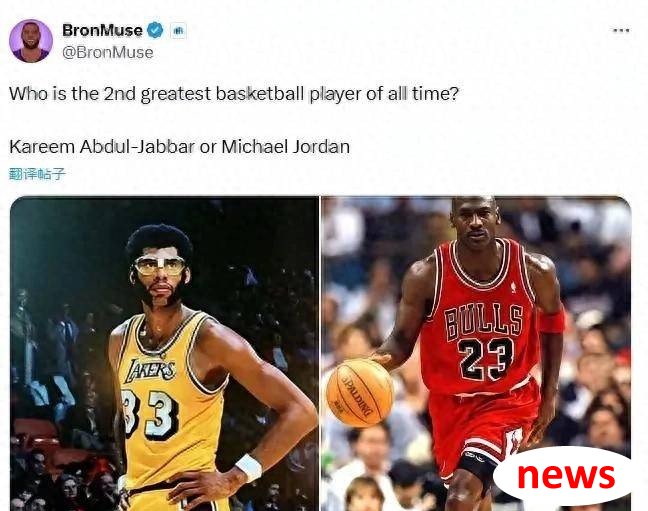This screenshot has height=511, width=648.
Task: Open the three-dot more options menu
Action: (621, 30)
